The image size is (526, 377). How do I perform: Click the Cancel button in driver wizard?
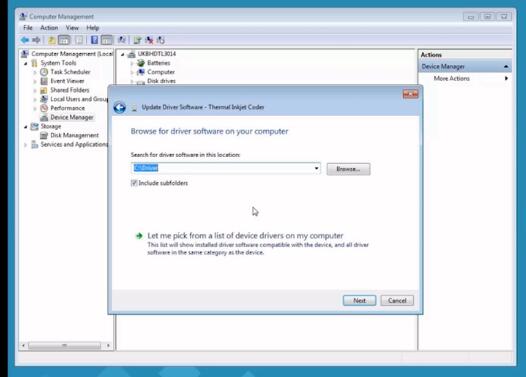pos(397,301)
